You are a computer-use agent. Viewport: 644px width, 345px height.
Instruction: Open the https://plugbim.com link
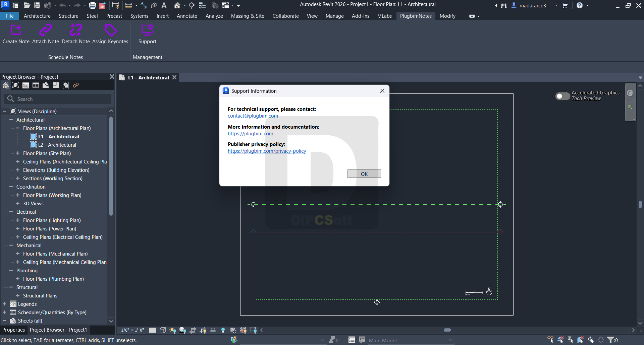pos(251,134)
